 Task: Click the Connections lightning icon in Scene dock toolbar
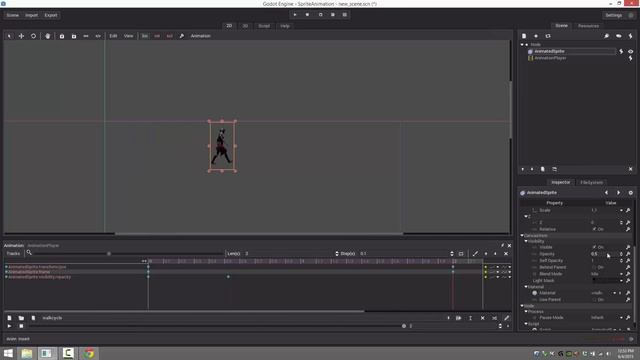coord(631,36)
